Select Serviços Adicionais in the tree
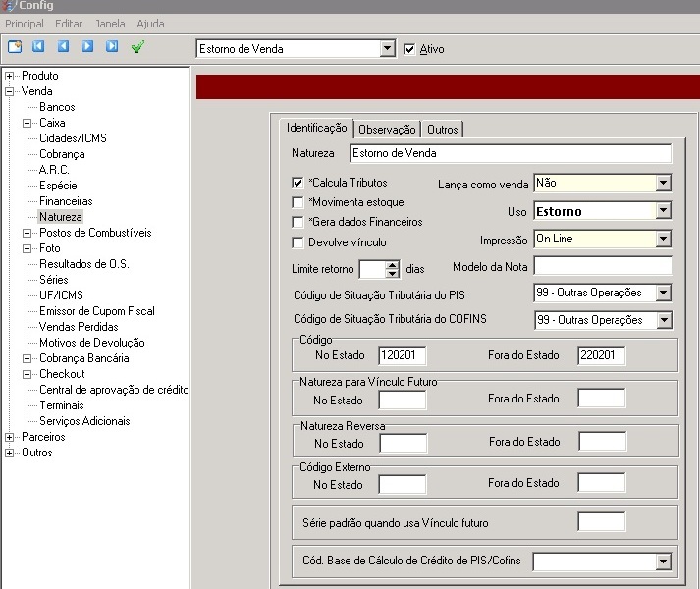 (84, 421)
